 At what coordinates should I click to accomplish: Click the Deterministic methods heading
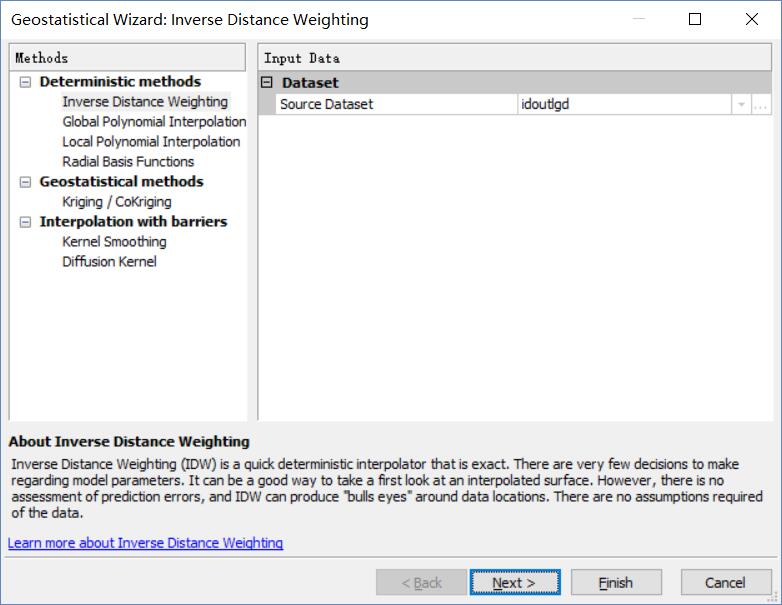click(x=120, y=82)
